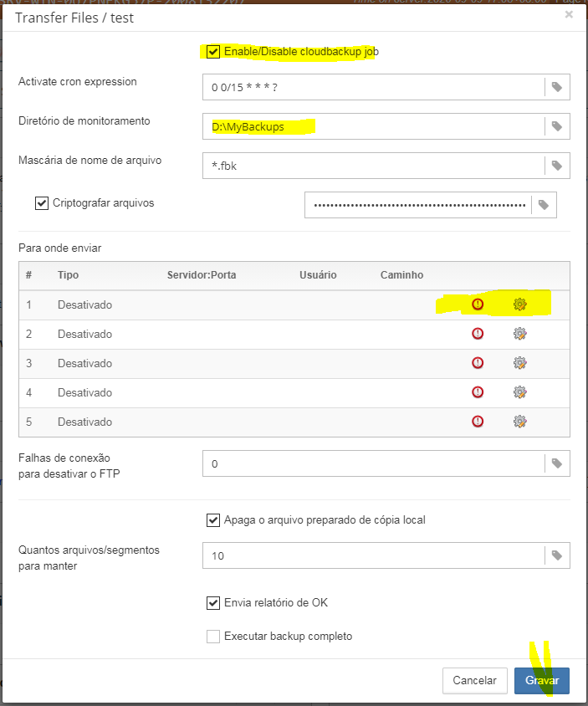Toggle Apaga o arquivo preparado checkbox
This screenshot has width=588, height=706.
tap(213, 520)
